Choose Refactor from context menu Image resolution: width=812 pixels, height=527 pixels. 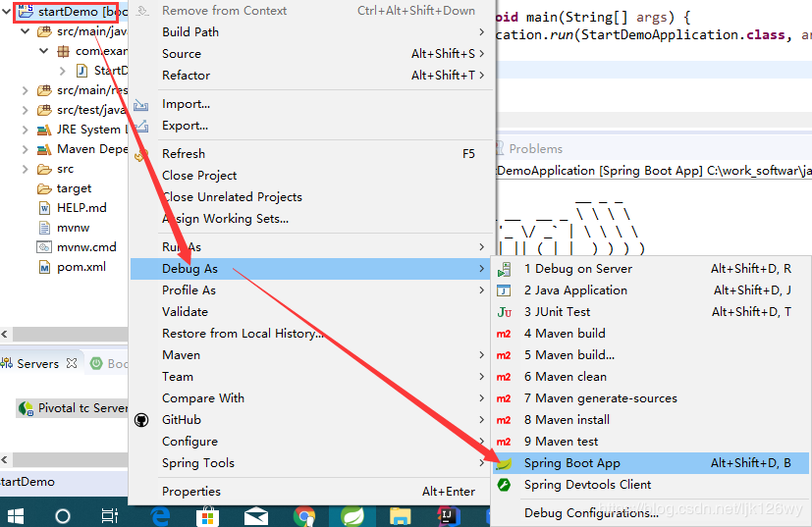(310, 76)
